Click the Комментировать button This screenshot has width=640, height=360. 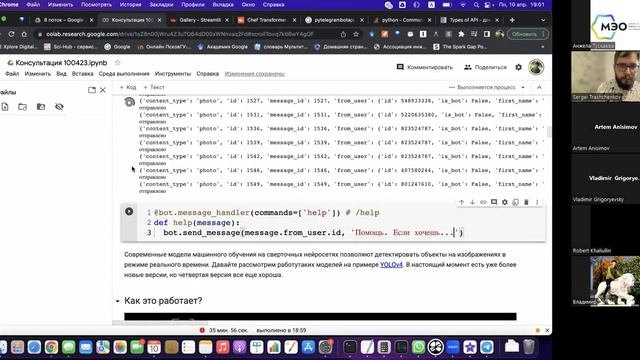click(x=424, y=67)
